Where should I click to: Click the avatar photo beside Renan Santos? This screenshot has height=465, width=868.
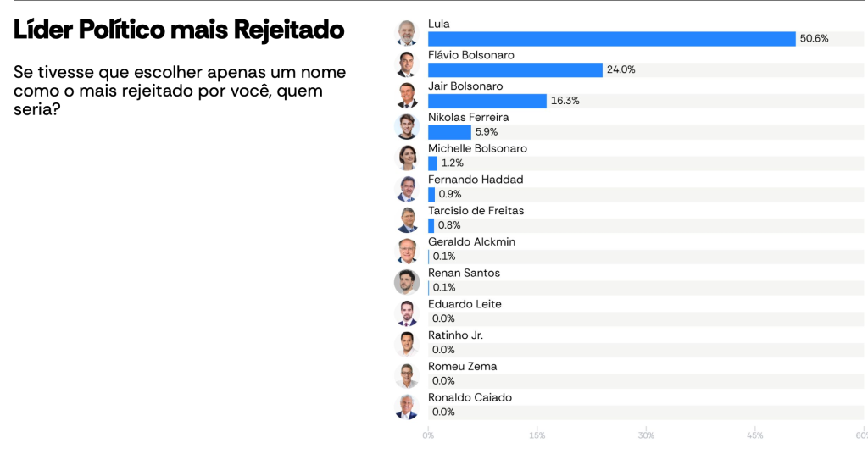pos(408,282)
